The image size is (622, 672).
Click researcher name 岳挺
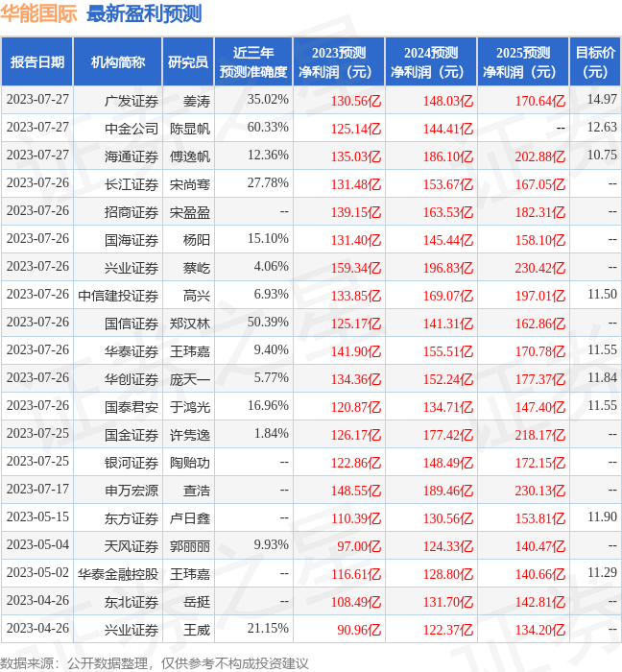197,603
